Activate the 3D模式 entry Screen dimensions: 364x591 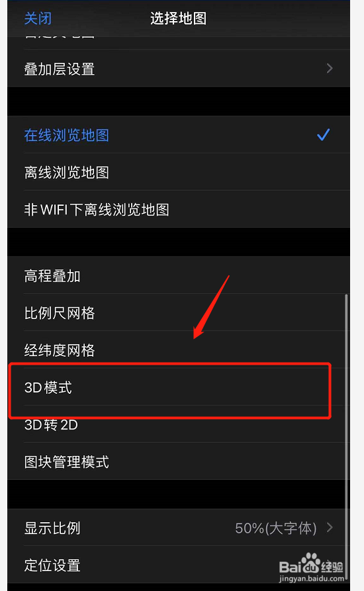(179, 387)
